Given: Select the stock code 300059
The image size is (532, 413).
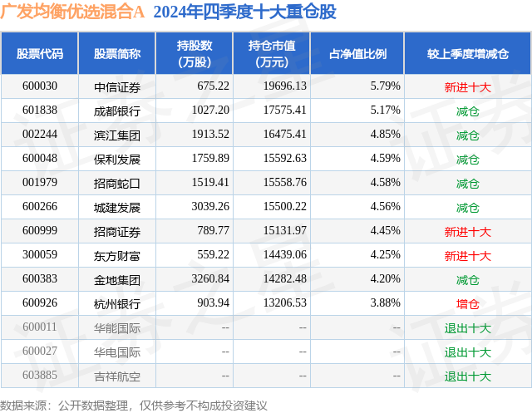Looking at the screenshot, I should pos(40,254).
